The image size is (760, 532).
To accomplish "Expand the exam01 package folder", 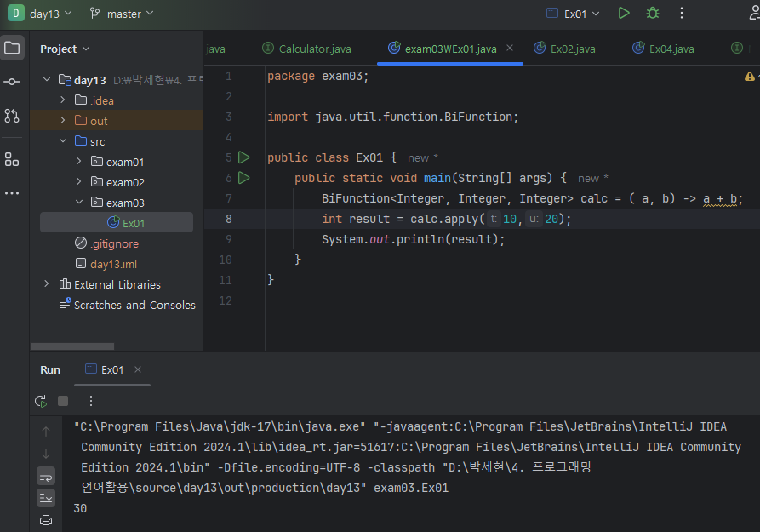I will 79,162.
